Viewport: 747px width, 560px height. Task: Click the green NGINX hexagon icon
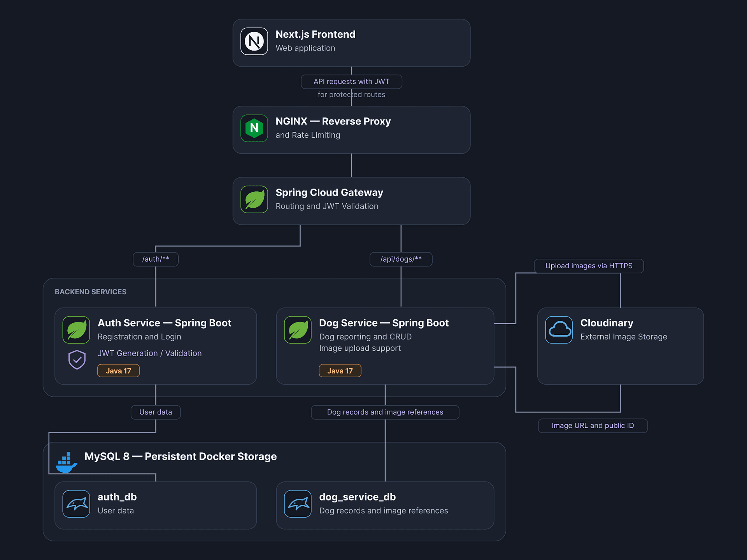[x=254, y=128]
